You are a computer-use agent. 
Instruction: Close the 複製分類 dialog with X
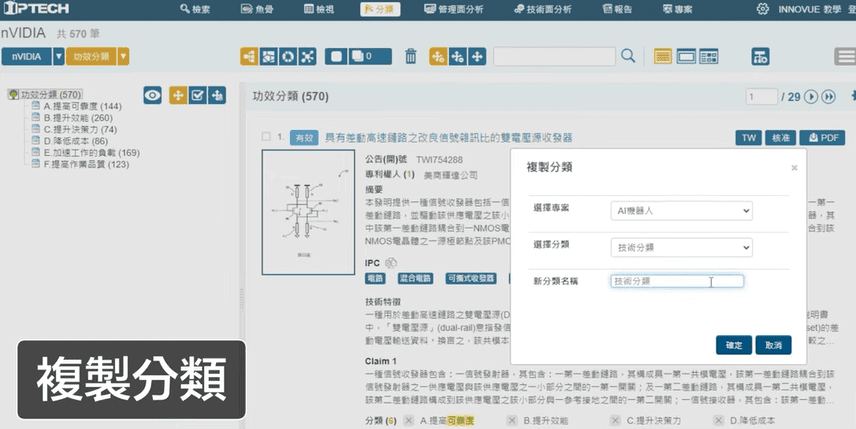[x=794, y=168]
